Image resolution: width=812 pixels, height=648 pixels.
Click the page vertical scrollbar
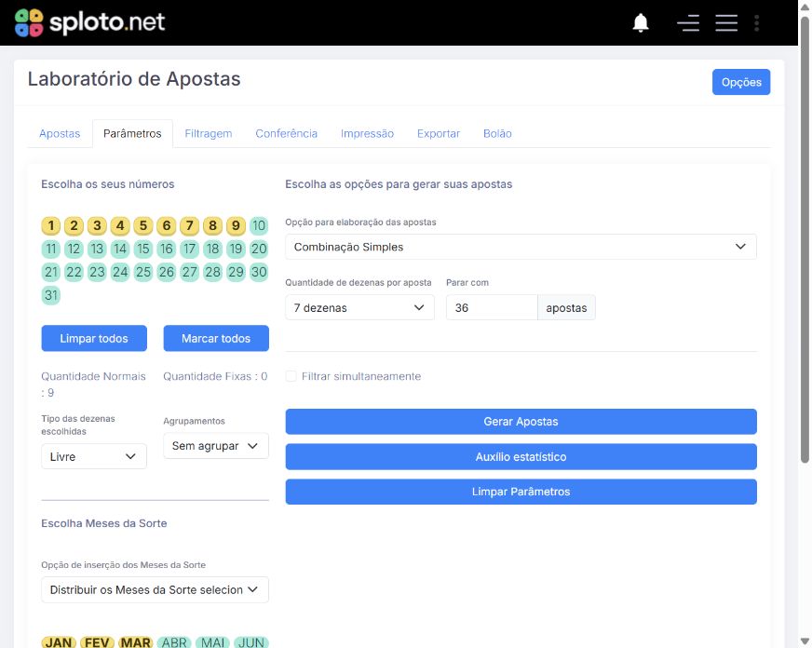(x=805, y=239)
